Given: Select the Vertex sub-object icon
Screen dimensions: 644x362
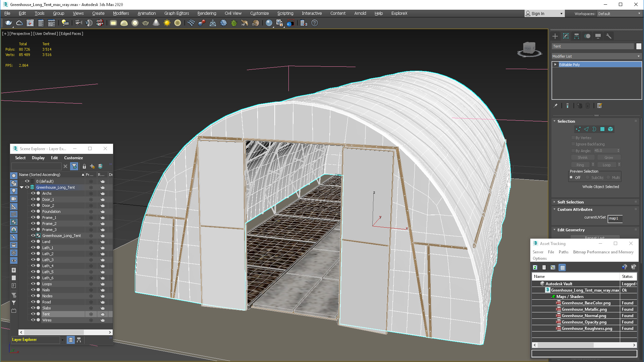Looking at the screenshot, I should point(578,129).
